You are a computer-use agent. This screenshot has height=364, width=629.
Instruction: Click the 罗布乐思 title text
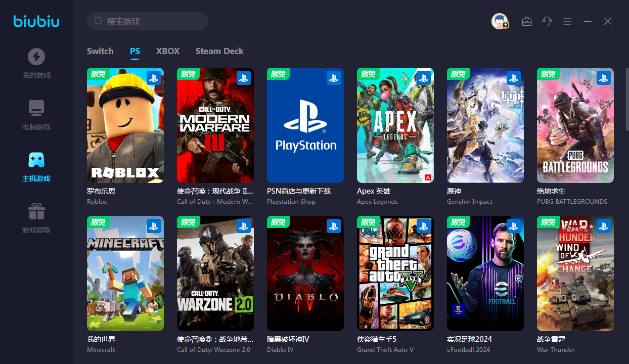coord(101,191)
